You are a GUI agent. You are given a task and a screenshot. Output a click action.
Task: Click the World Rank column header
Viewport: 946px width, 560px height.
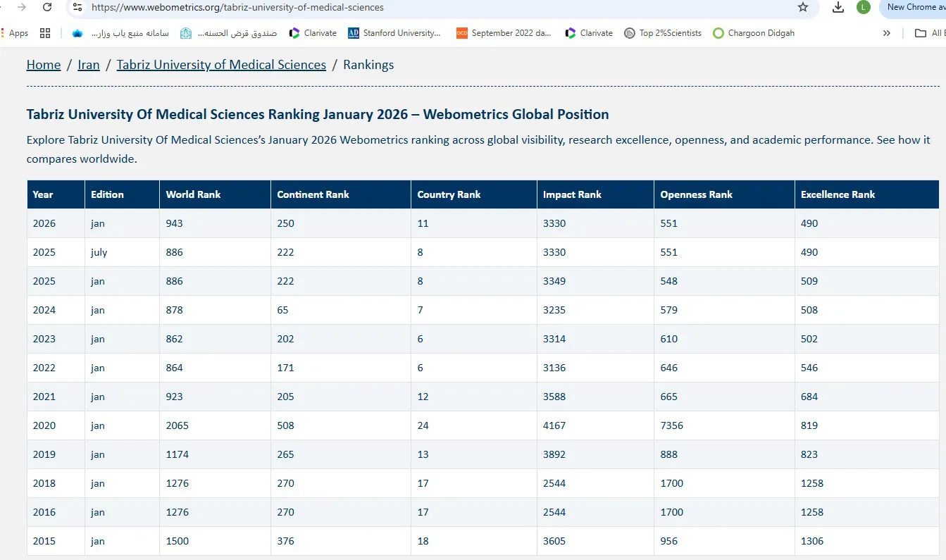pyautogui.click(x=193, y=194)
